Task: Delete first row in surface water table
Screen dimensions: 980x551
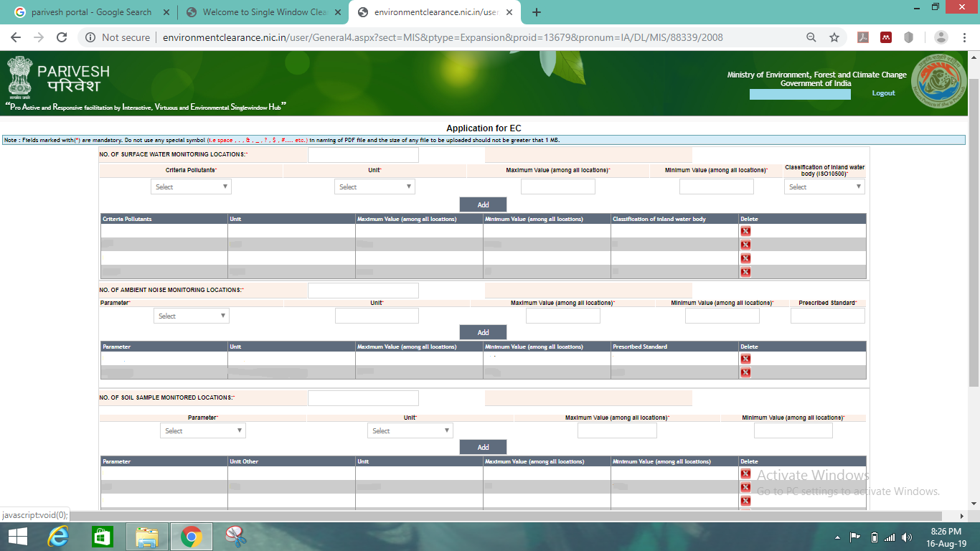Action: [x=745, y=231]
